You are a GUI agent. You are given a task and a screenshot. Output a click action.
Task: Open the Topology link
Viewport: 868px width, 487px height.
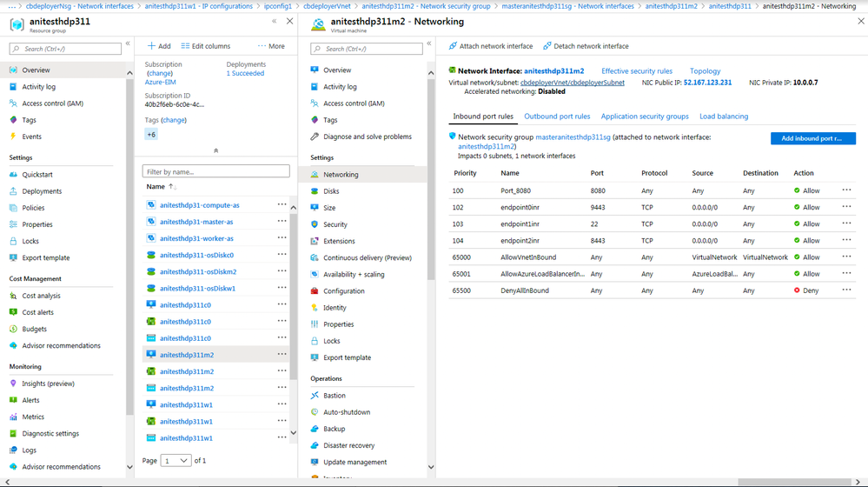tap(705, 71)
